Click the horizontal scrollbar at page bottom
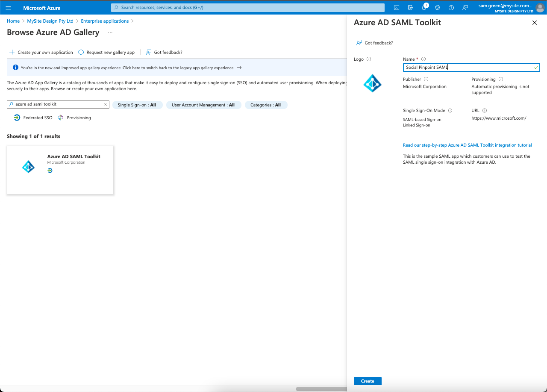 coord(321,389)
